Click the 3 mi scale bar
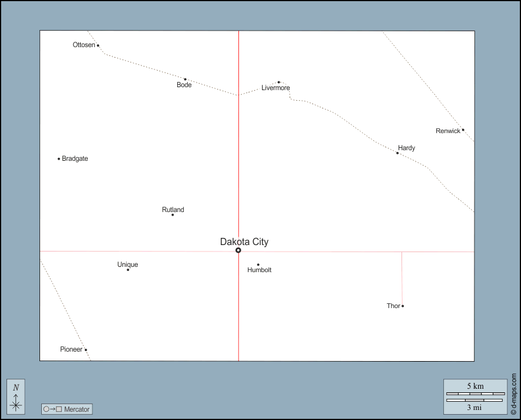This screenshot has height=420, width=521. tap(475, 401)
